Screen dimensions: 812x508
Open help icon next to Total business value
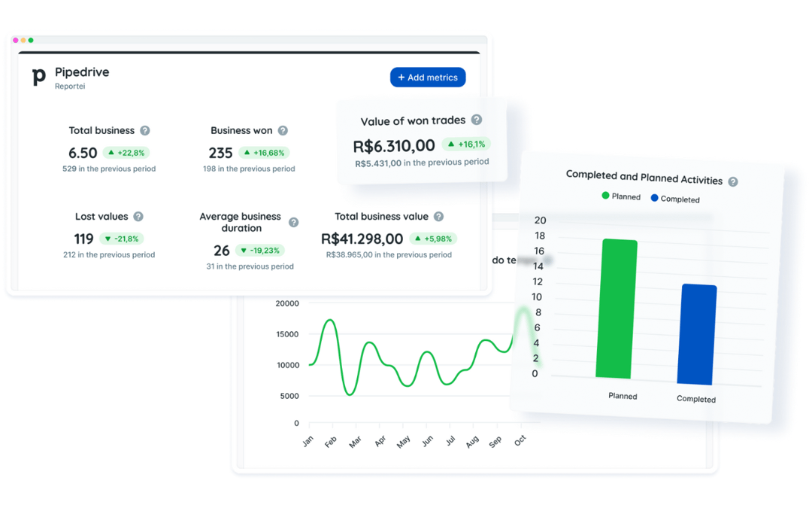[x=438, y=217]
